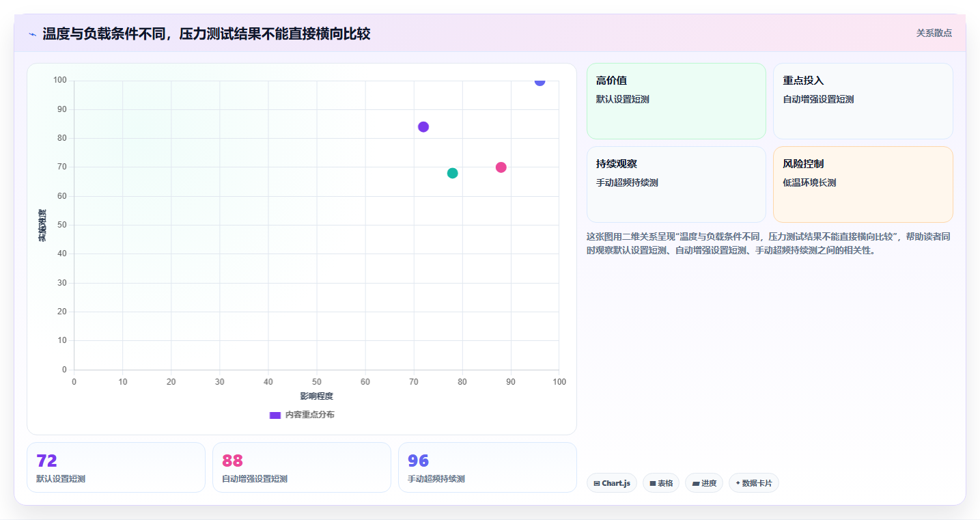Viewport: 980px width, 520px height.
Task: Click the x-axis tick label 50
Action: tap(317, 382)
